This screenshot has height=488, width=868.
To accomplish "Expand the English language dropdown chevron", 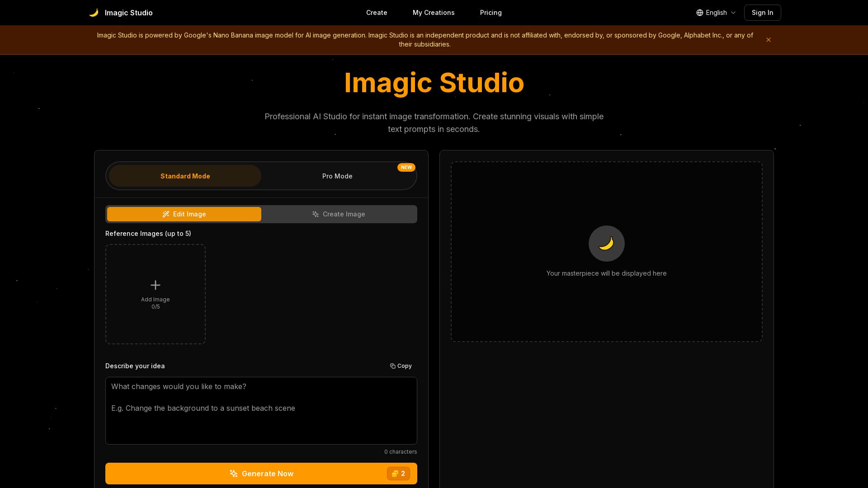I will [733, 13].
